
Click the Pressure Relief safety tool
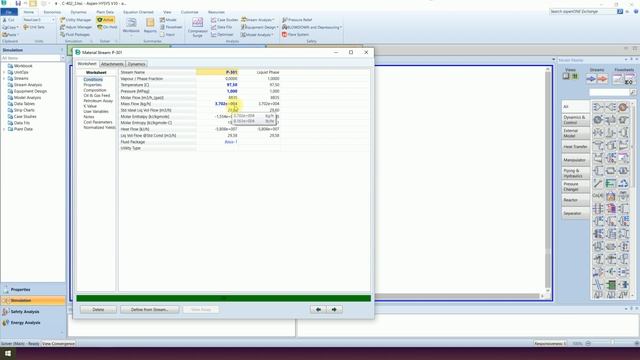point(297,20)
